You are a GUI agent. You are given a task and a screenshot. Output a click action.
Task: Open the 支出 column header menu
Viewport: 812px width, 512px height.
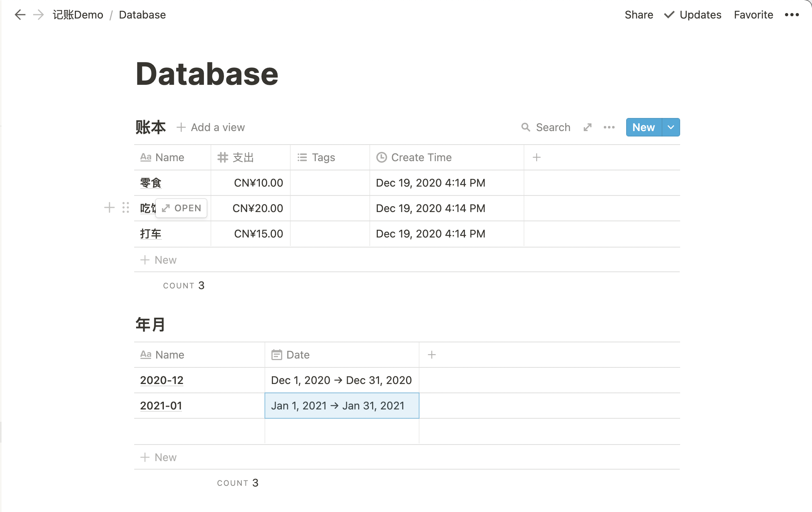(243, 157)
